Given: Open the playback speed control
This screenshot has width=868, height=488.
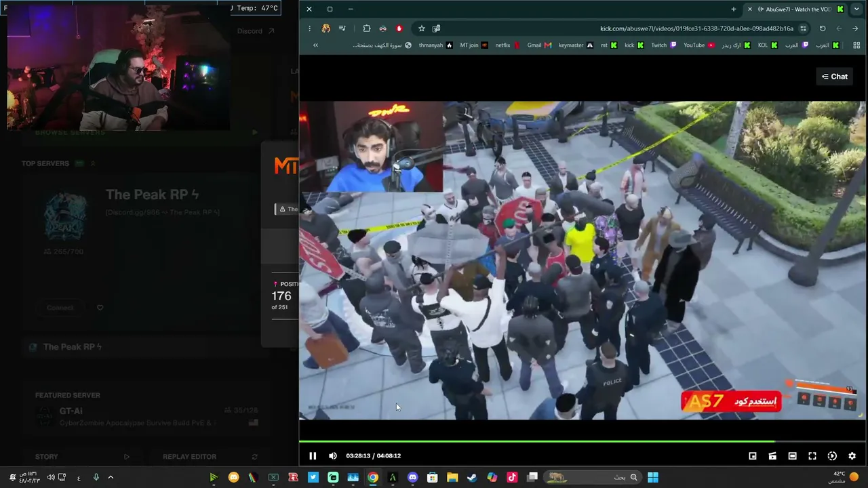Looking at the screenshot, I should point(832,456).
